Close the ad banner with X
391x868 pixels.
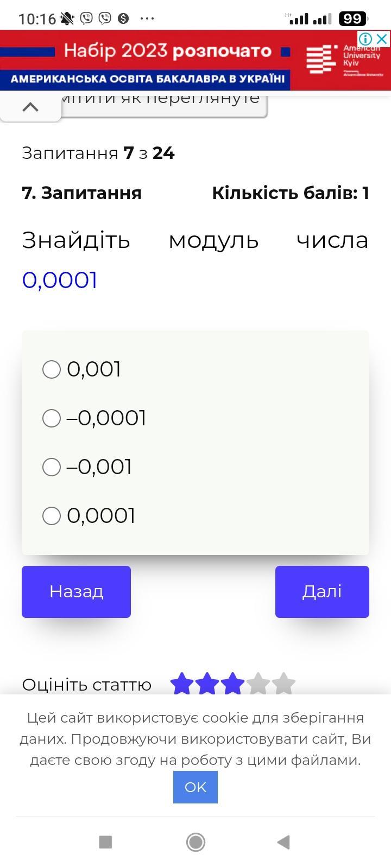pyautogui.click(x=382, y=39)
